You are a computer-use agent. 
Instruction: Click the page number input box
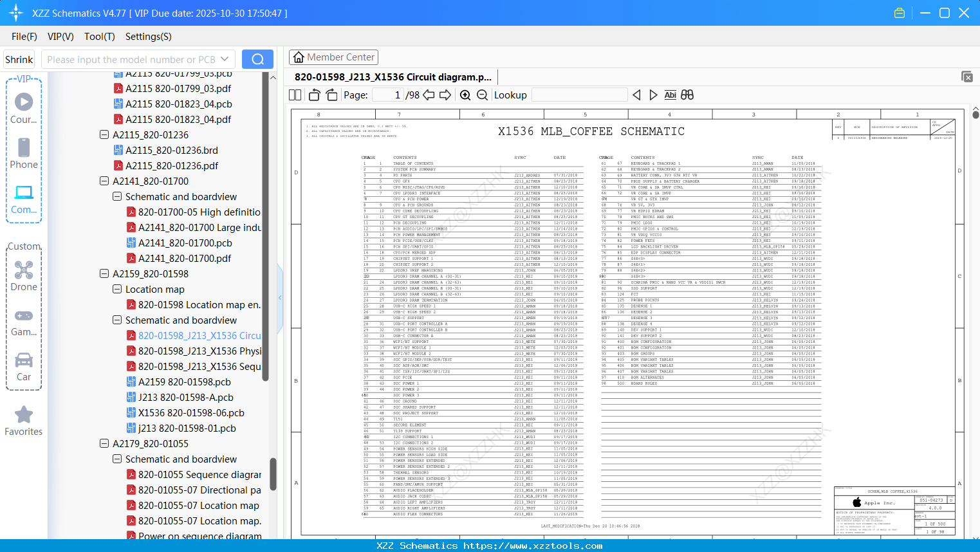[388, 95]
